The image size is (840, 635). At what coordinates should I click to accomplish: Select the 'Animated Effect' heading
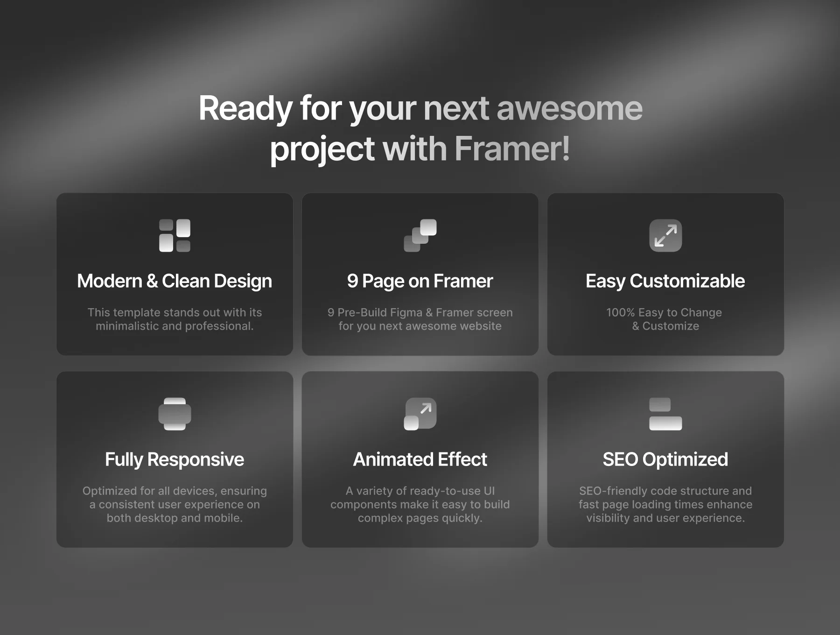click(420, 459)
